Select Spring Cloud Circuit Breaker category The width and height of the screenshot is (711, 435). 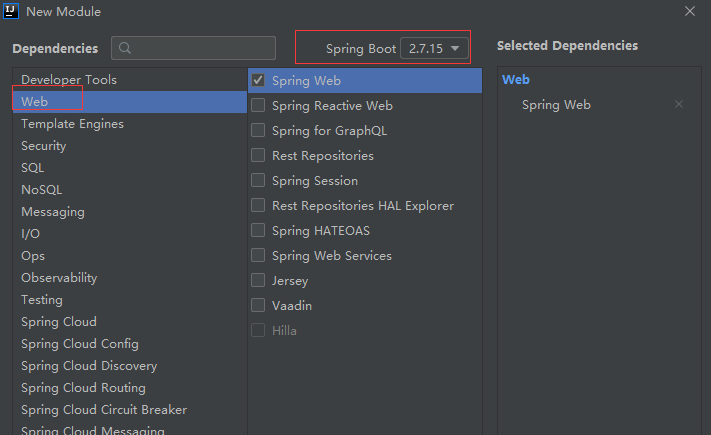[130, 410]
